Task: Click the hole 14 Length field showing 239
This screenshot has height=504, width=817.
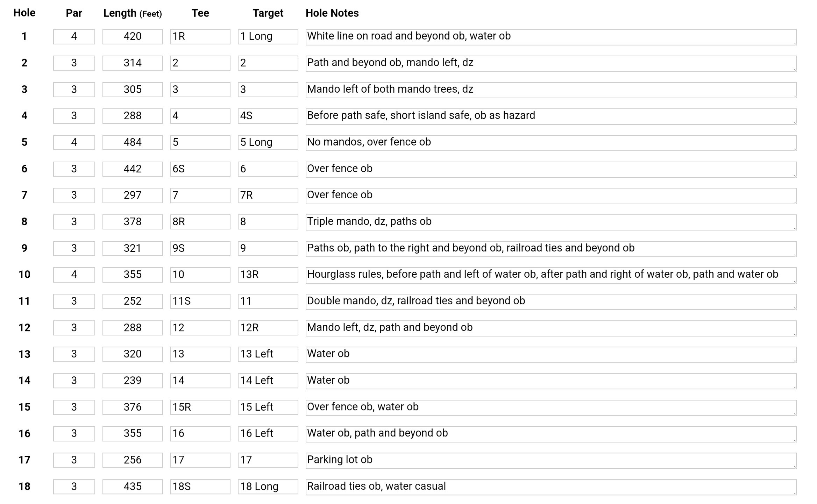Action: coord(132,381)
